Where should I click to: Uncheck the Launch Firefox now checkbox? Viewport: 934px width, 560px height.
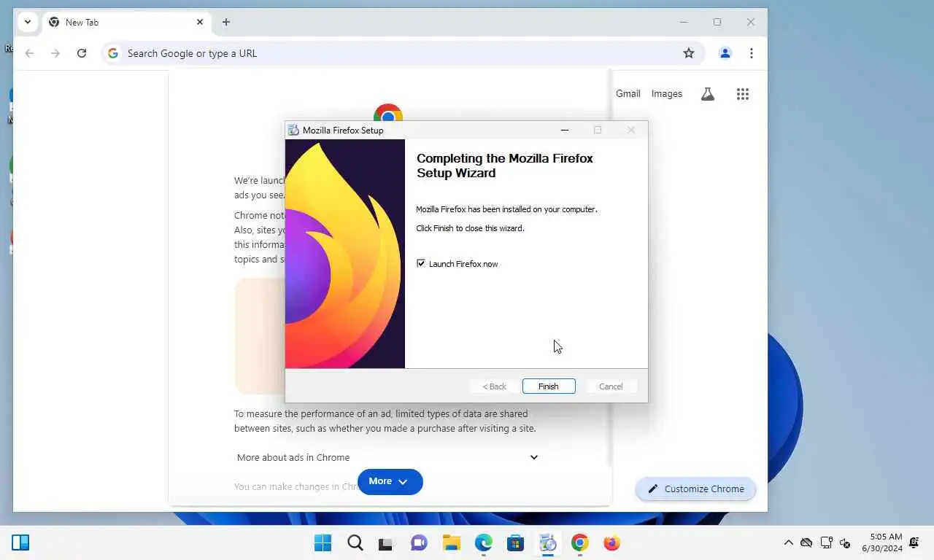click(x=421, y=263)
